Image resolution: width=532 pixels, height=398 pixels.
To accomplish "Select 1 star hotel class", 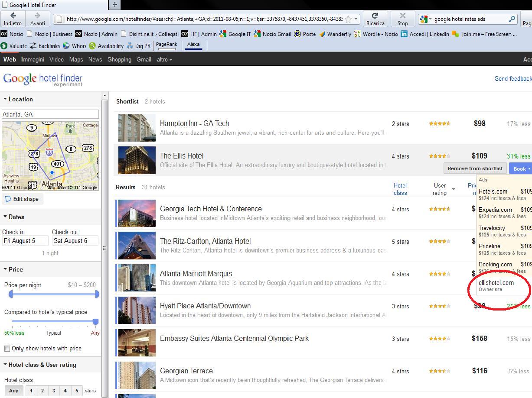I will click(x=31, y=391).
